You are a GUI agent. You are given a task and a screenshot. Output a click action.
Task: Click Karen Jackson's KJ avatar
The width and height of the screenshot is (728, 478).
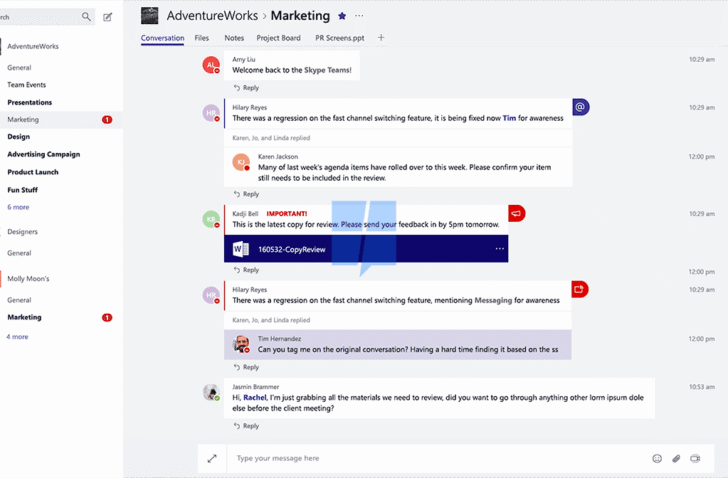(x=241, y=162)
